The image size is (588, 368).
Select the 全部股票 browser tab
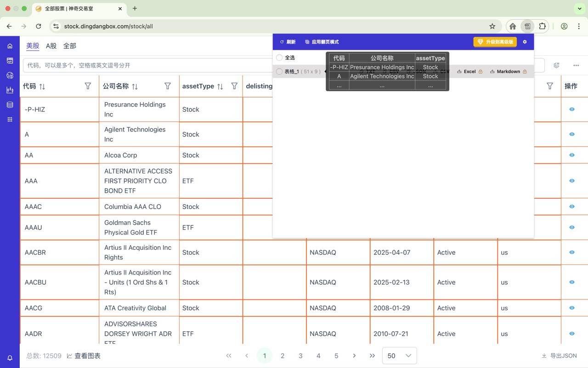79,9
